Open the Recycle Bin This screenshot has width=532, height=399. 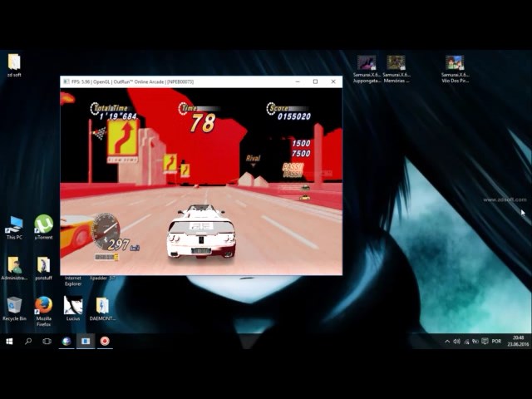[14, 306]
